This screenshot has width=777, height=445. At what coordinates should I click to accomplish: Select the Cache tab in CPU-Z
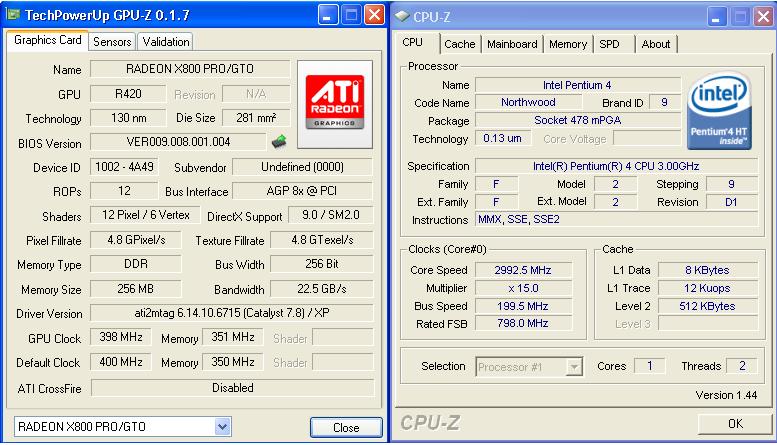459,44
